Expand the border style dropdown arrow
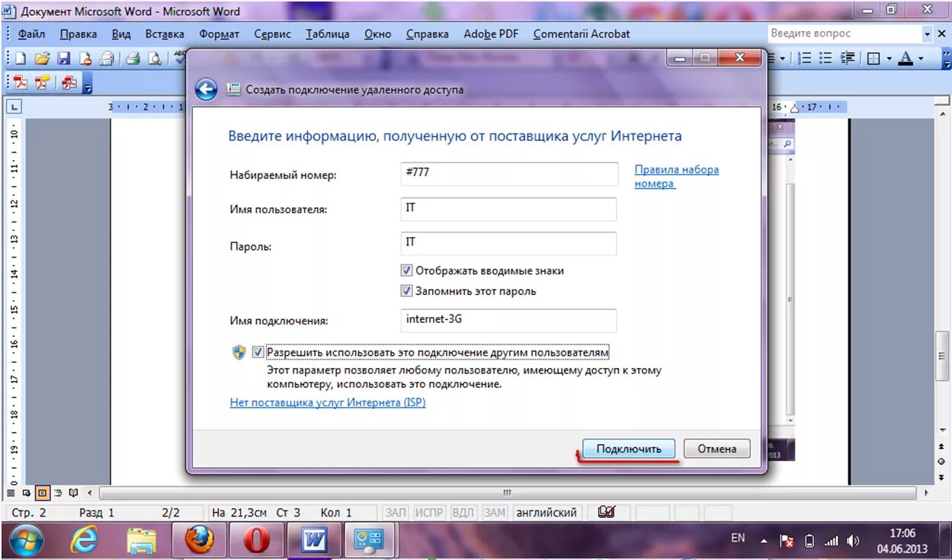The height and width of the screenshot is (560, 952). point(888,59)
